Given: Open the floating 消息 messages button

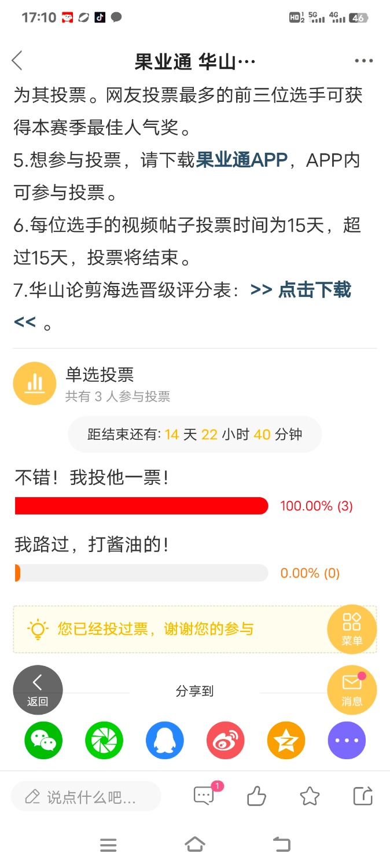Looking at the screenshot, I should 352,690.
